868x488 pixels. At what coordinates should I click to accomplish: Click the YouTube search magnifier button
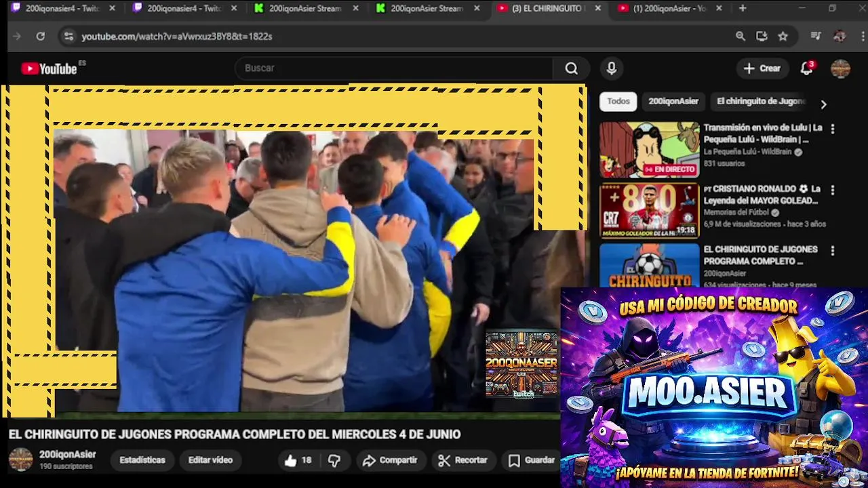coord(572,68)
